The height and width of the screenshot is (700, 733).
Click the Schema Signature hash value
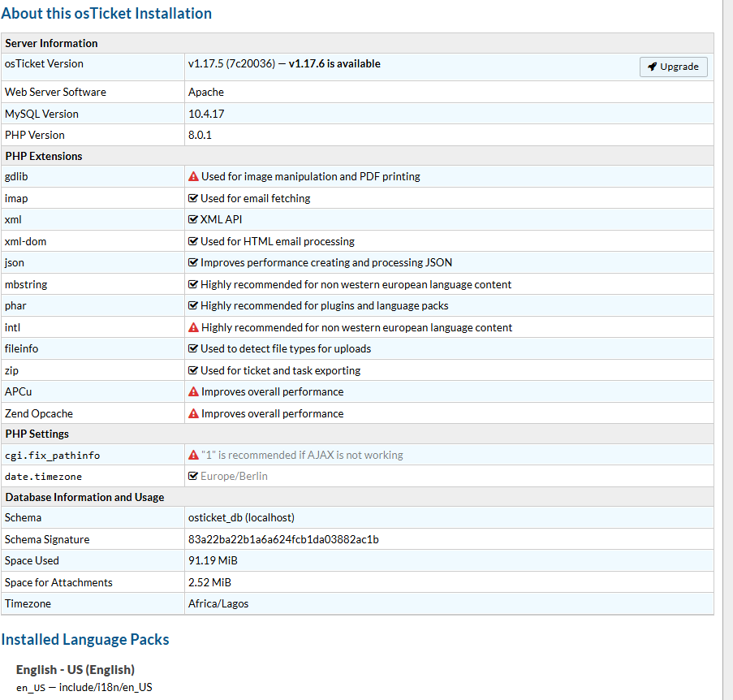[283, 539]
